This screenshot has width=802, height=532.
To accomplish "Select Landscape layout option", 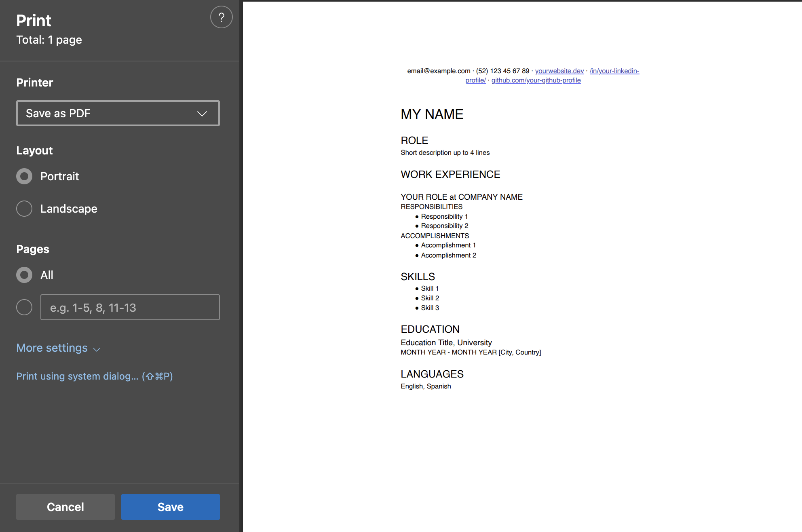I will tap(24, 209).
